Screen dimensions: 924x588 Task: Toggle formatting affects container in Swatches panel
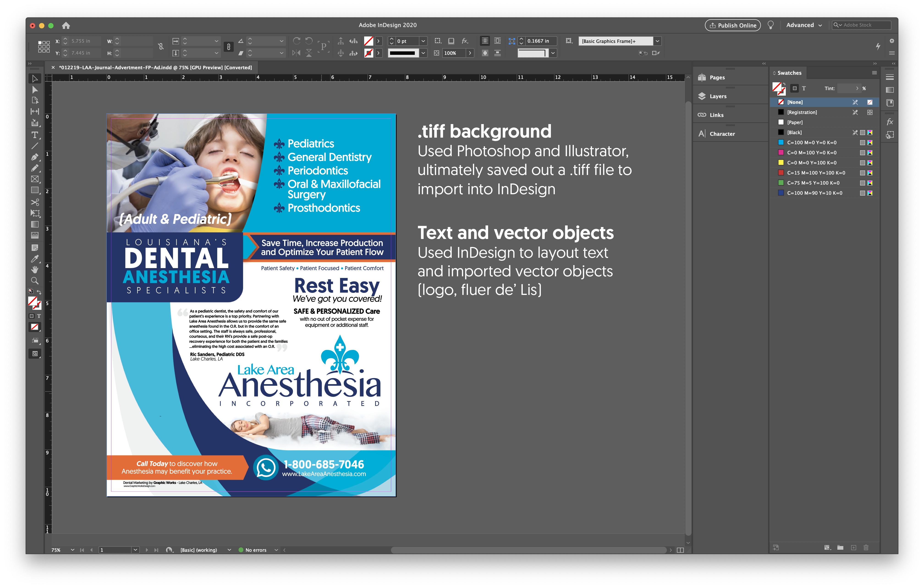[795, 88]
